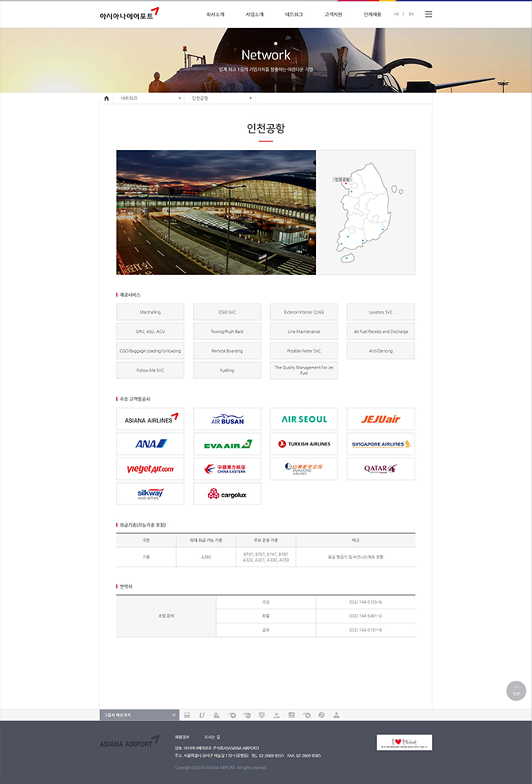The width and height of the screenshot is (532, 784).
Task: Click the Asiana Airlines customer logo
Action: (x=150, y=419)
